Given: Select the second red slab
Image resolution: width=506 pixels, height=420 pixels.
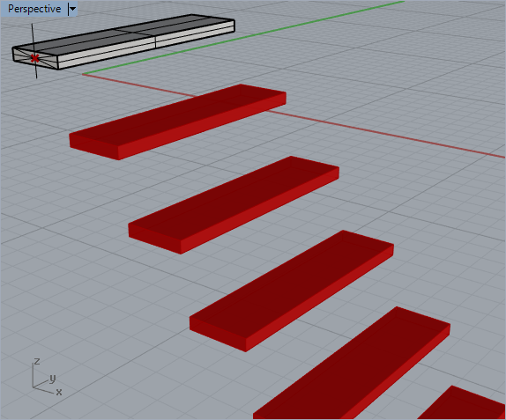Looking at the screenshot, I should (234, 205).
